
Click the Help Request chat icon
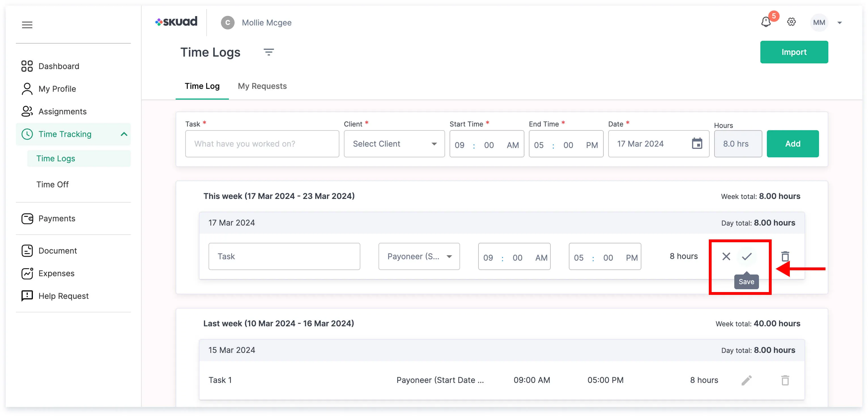click(x=27, y=296)
